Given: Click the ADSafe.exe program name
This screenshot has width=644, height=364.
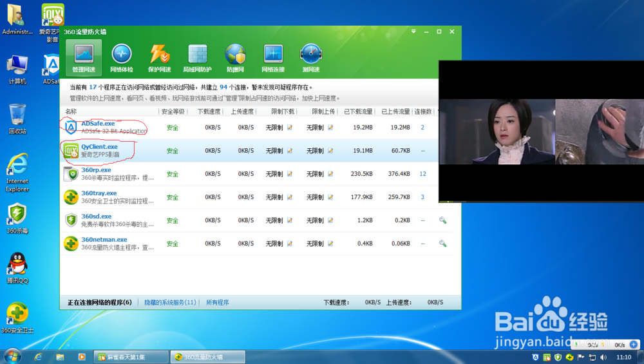Looking at the screenshot, I should pyautogui.click(x=98, y=123).
